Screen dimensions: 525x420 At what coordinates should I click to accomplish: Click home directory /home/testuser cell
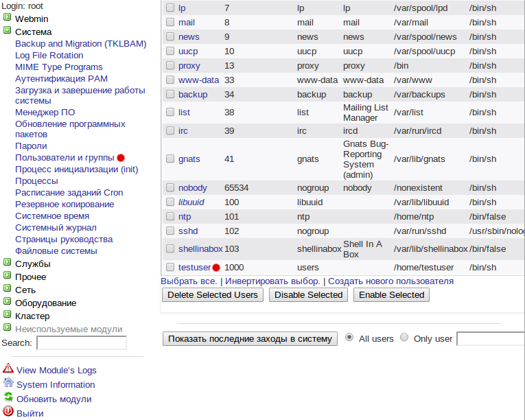pos(423,268)
